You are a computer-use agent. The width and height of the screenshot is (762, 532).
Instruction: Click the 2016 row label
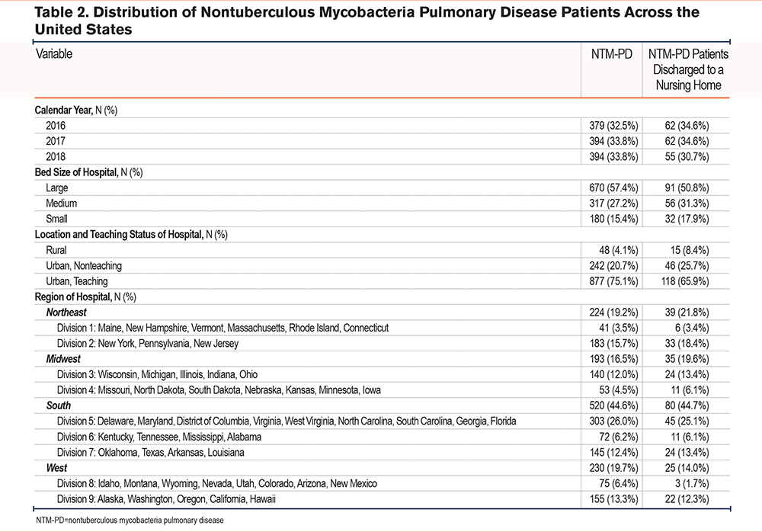click(56, 126)
